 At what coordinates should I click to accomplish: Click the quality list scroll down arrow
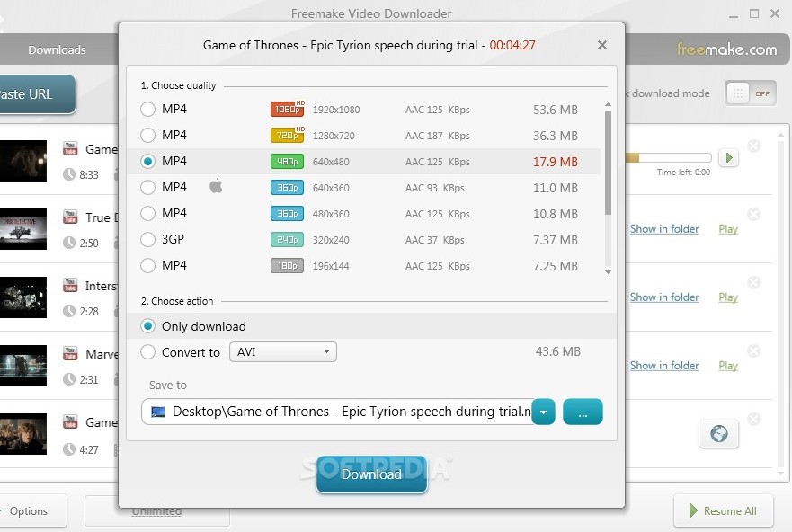click(x=608, y=272)
